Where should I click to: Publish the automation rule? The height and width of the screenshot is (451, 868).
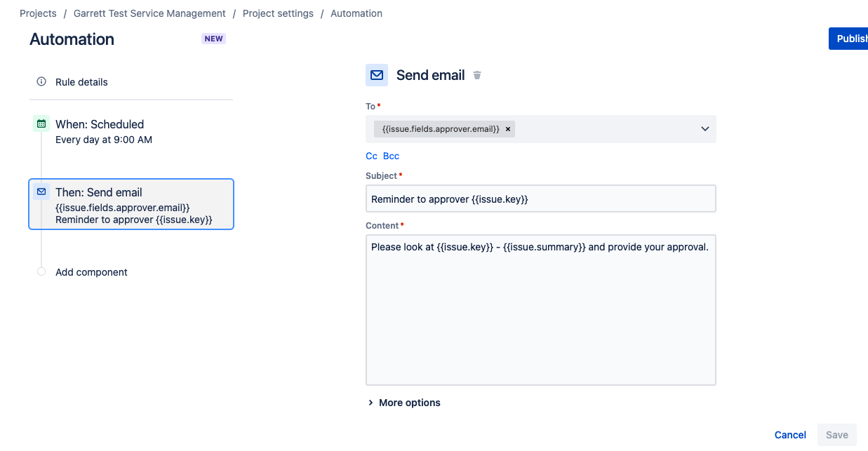click(851, 38)
